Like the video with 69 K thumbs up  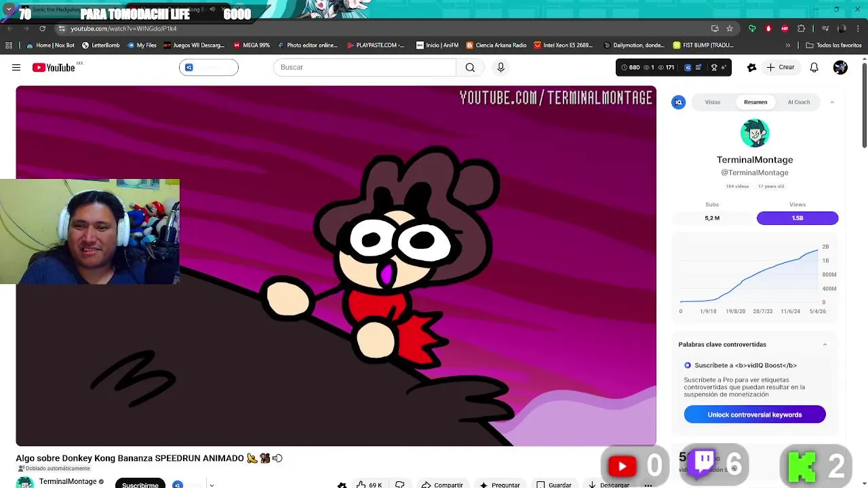pyautogui.click(x=370, y=485)
